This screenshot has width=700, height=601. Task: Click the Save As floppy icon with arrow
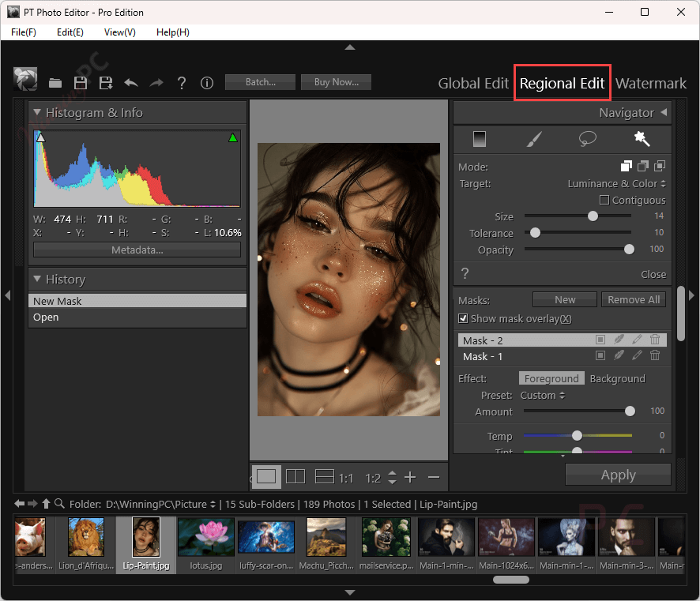[x=106, y=83]
